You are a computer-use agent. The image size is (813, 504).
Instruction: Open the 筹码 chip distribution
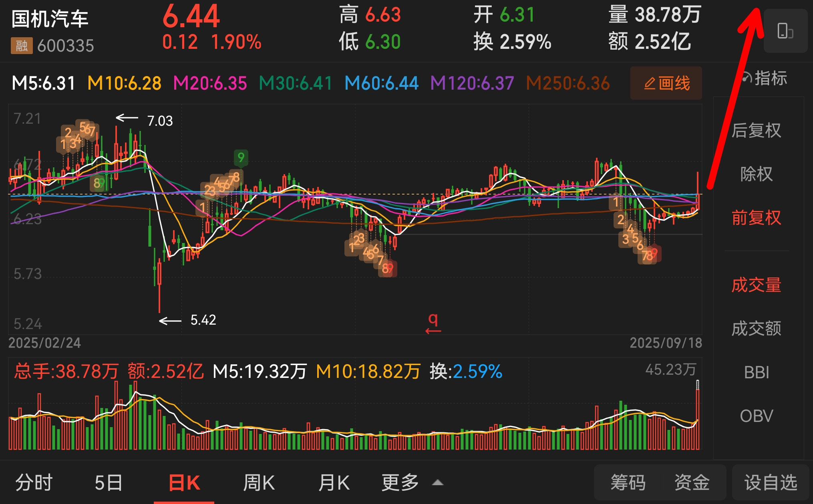coord(628,482)
